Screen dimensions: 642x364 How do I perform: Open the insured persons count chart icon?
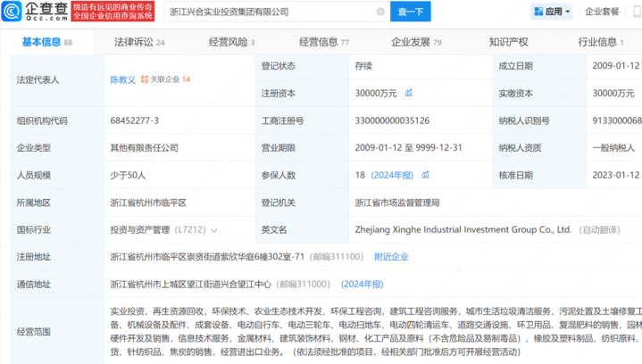pos(425,175)
